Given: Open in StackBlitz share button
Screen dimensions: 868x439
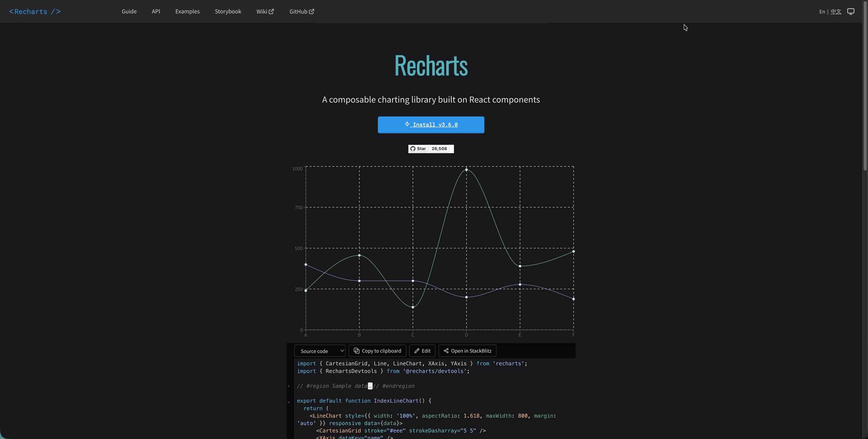Looking at the screenshot, I should click(x=467, y=351).
